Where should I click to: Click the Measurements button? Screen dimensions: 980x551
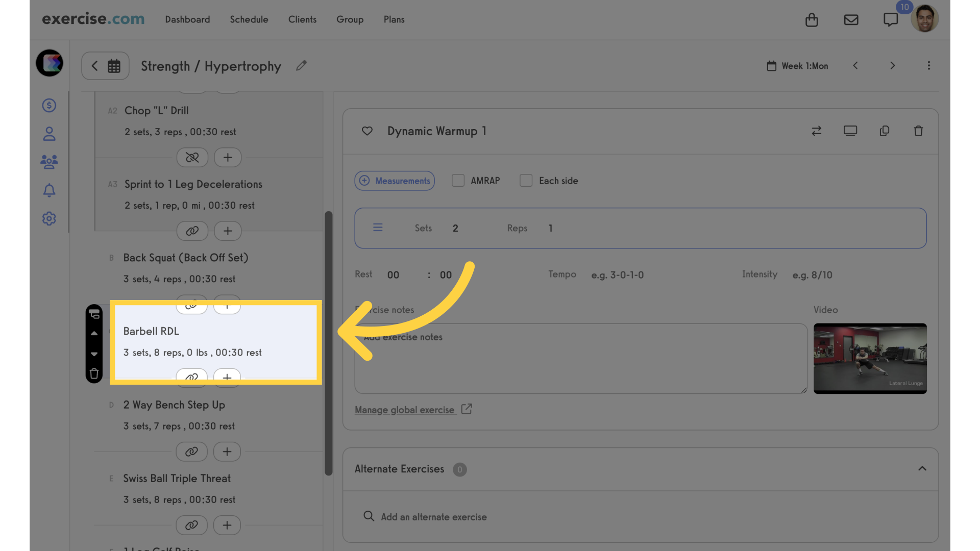click(x=395, y=181)
